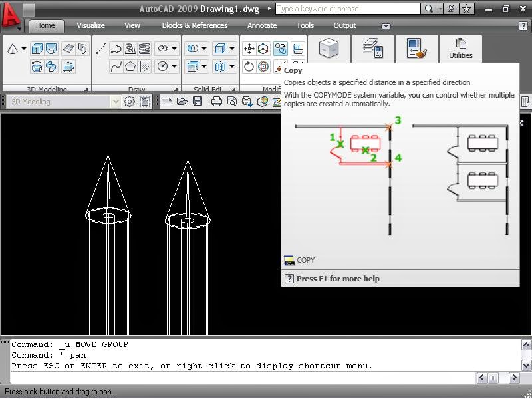Image resolution: width=532 pixels, height=399 pixels.
Task: Open a drawing file with folder icon
Action: (182, 102)
